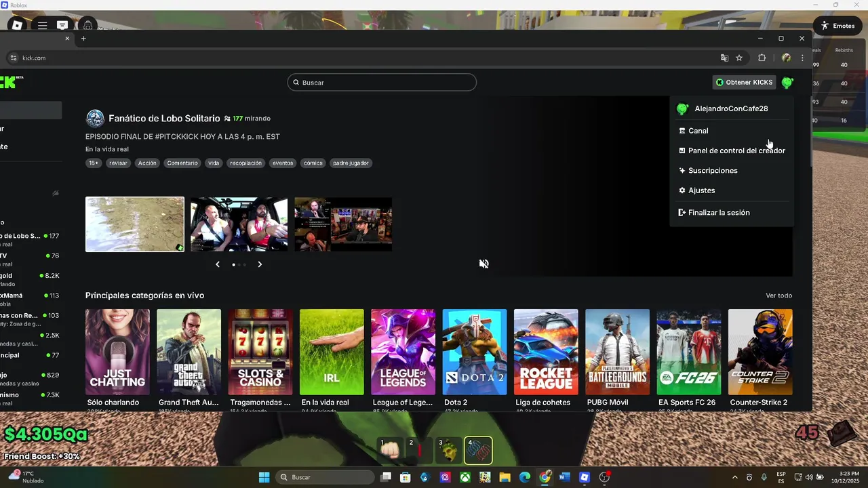Open the Roblox hamburger menu in game
The image size is (868, 488).
[x=42, y=25]
